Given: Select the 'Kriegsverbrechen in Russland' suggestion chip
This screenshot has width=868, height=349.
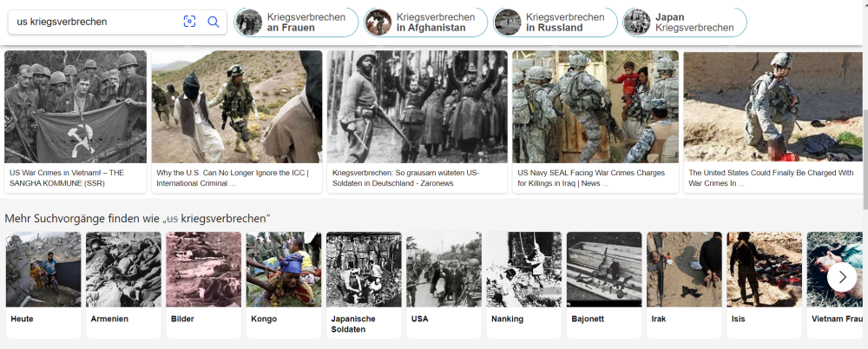Looking at the screenshot, I should click(556, 23).
